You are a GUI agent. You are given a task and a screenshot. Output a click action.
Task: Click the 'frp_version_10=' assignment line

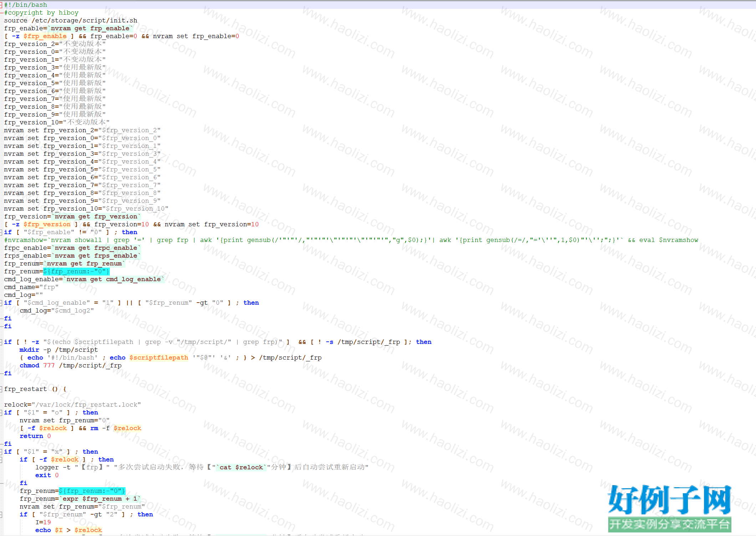57,122
